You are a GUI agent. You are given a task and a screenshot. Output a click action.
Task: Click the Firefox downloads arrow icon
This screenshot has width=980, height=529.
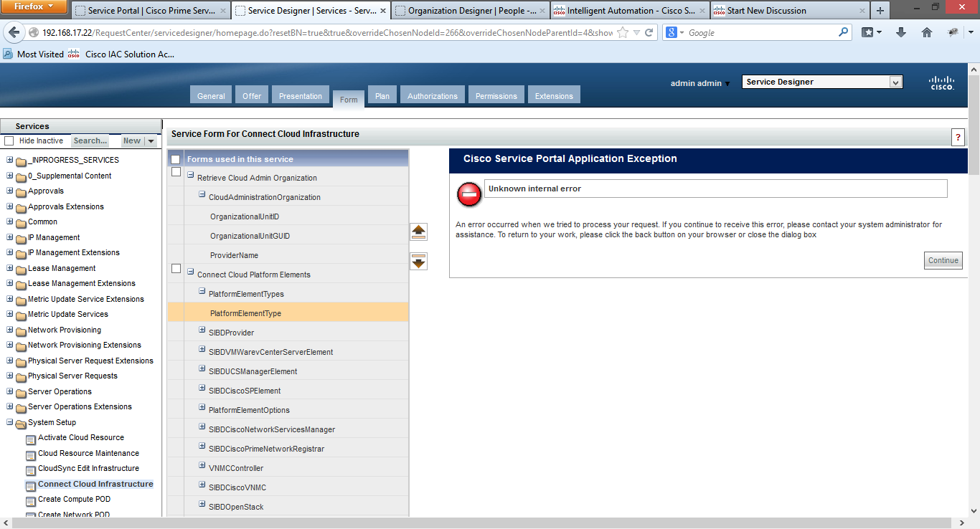[901, 33]
